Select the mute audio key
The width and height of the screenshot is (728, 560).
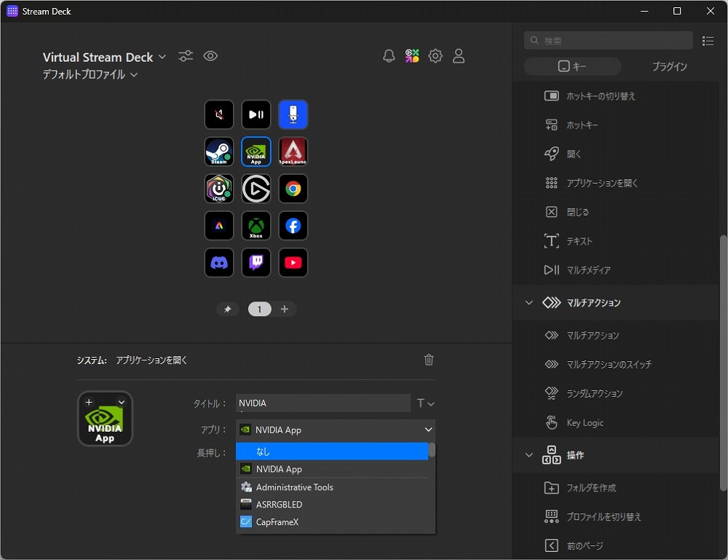[x=219, y=114]
